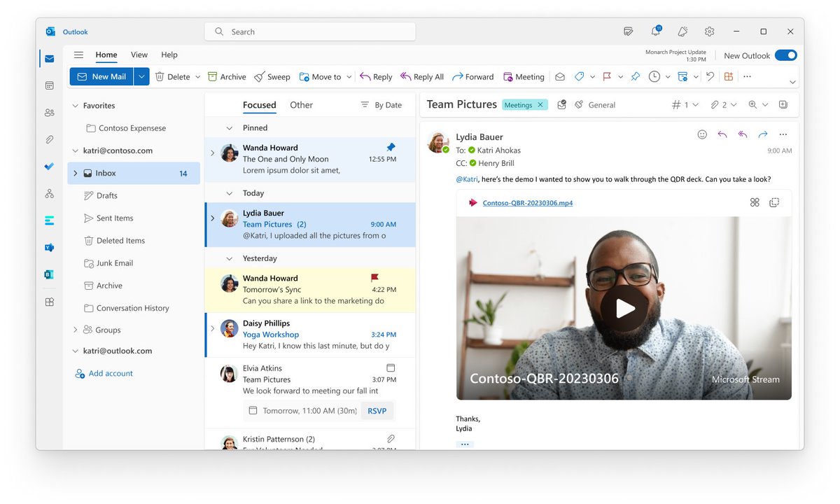
Task: Turn off the New Outlook toggle
Action: point(785,55)
